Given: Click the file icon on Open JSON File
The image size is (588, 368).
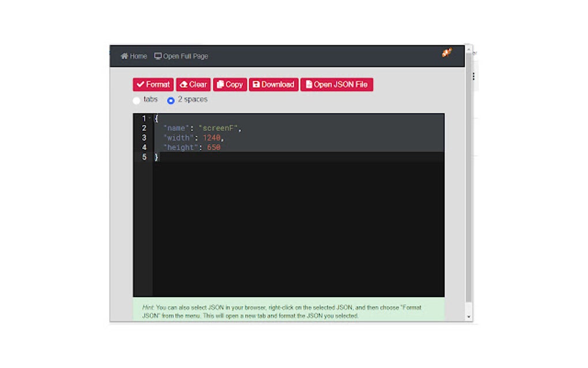Looking at the screenshot, I should [310, 84].
